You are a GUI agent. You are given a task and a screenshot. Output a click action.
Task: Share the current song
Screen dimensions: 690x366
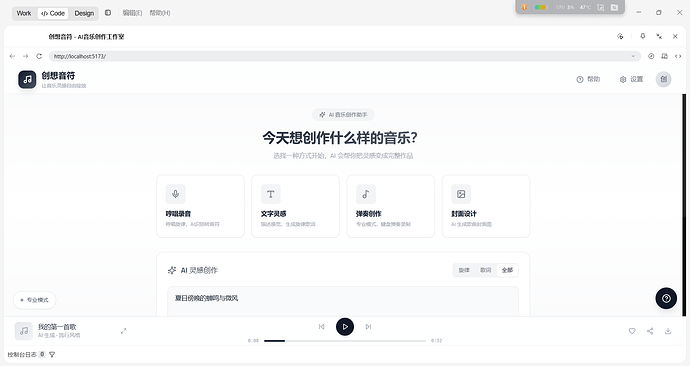tap(650, 331)
